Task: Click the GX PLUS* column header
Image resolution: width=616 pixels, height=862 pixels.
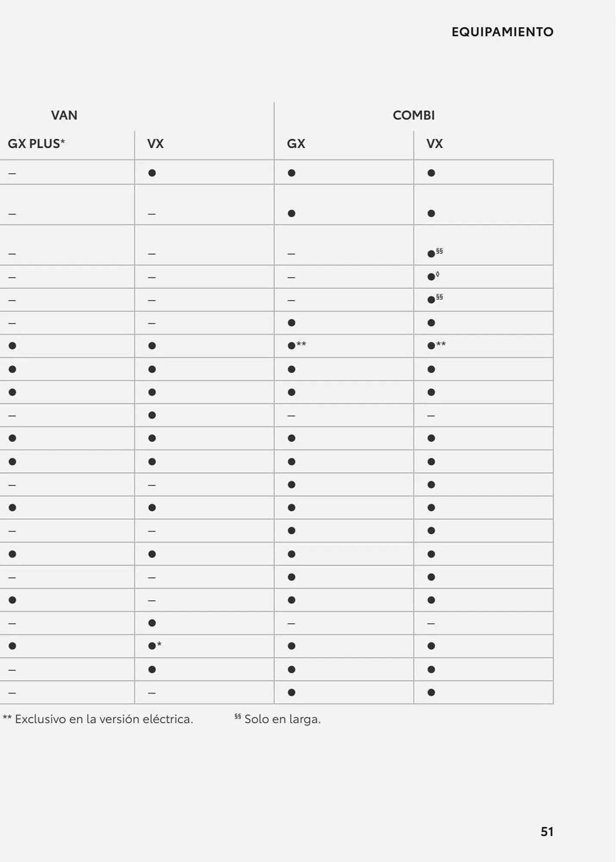Action: coord(36,144)
